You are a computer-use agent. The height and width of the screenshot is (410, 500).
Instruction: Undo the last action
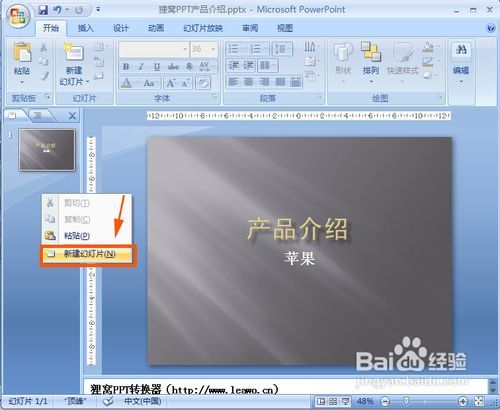point(58,10)
